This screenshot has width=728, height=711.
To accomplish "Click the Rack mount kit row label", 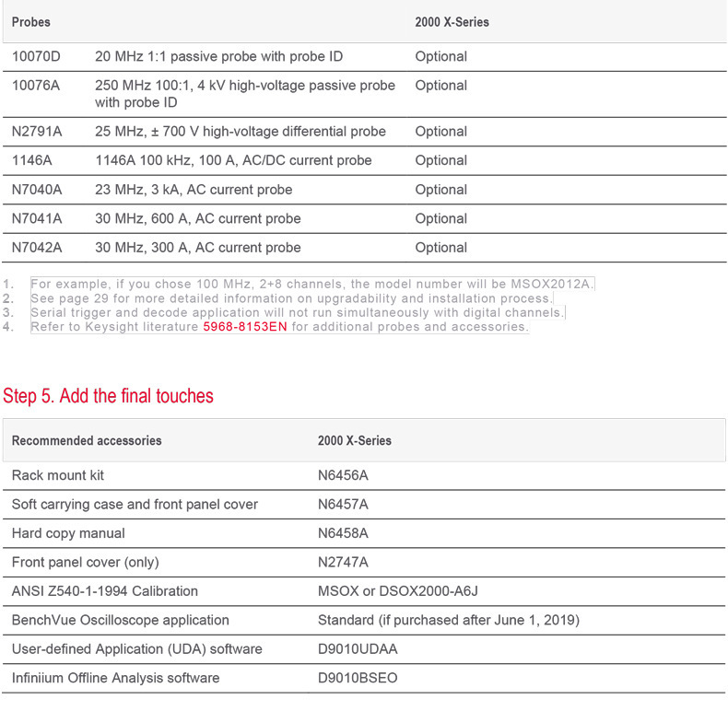I will tap(58, 475).
